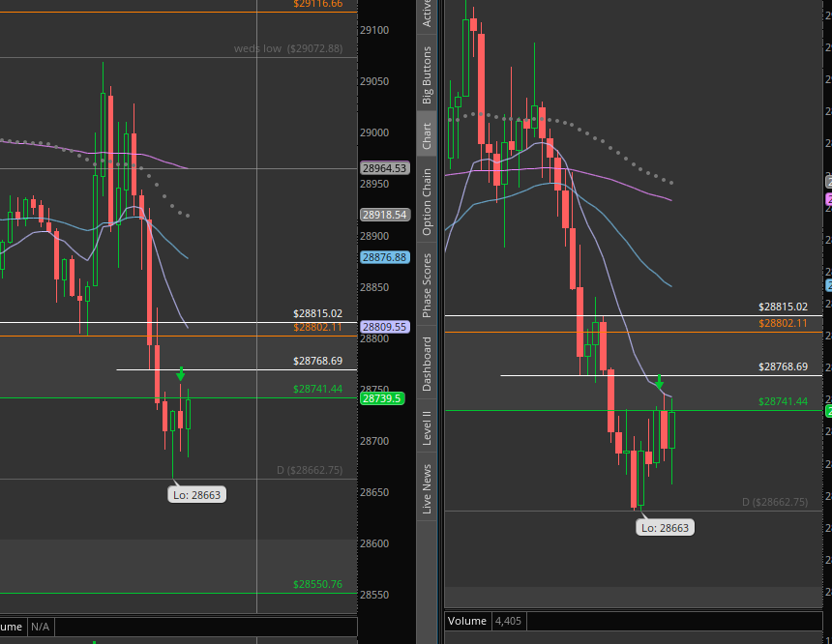Select the $28815.02 level label in right chart
This screenshot has height=644, width=832.
point(784,307)
